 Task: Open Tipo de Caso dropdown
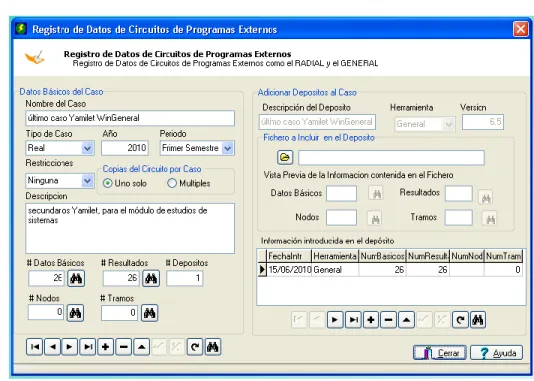point(88,148)
